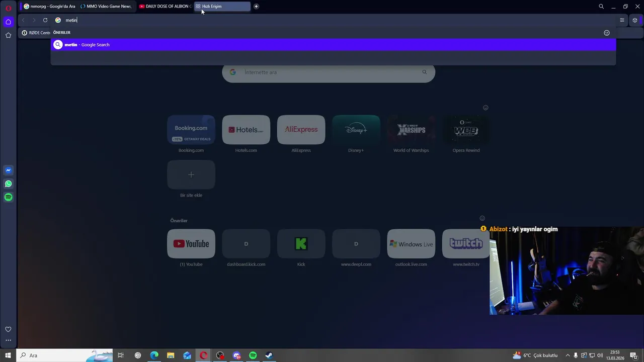The height and width of the screenshot is (362, 644).
Task: Click the Home icon in Opera sidebar
Action: tap(8, 22)
